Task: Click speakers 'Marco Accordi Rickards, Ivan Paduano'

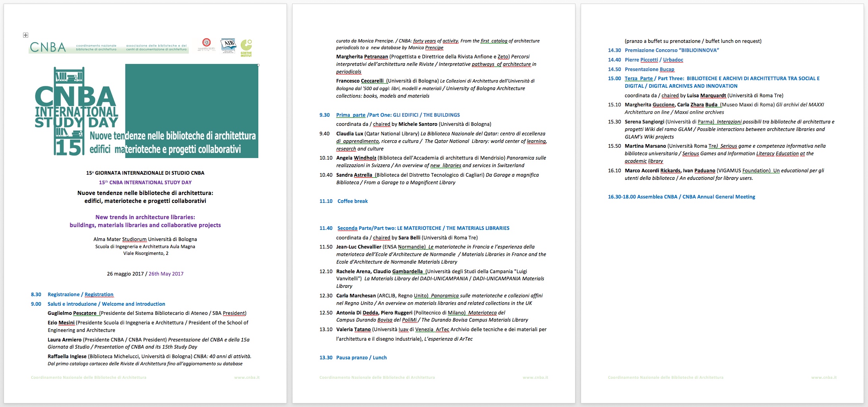Action: 670,171
